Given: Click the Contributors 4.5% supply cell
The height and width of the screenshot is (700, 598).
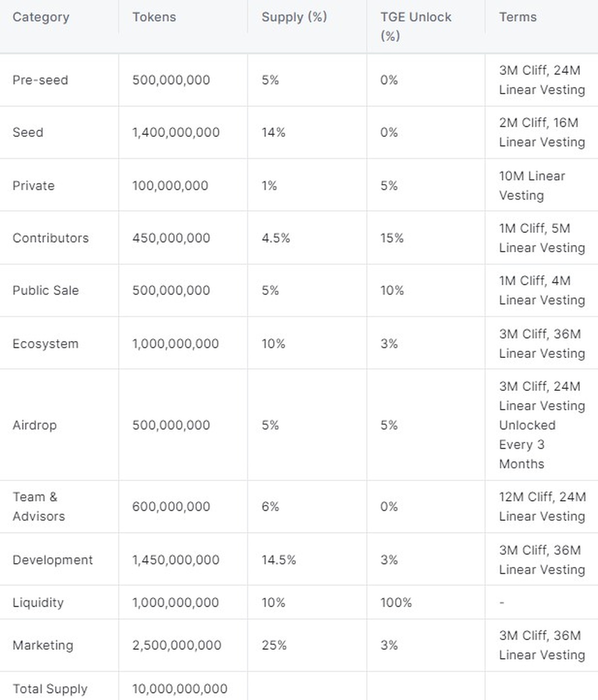Looking at the screenshot, I should pyautogui.click(x=276, y=238).
